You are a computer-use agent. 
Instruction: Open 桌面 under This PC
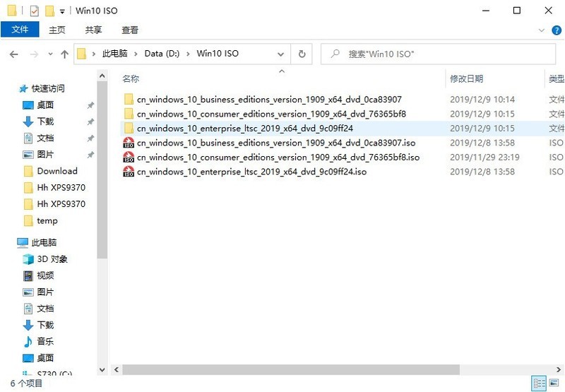coord(45,358)
